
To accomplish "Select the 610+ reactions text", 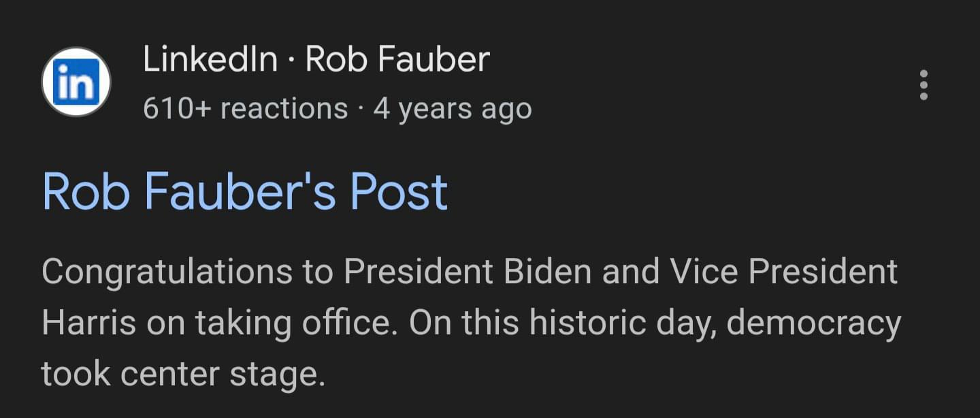I will [x=245, y=108].
